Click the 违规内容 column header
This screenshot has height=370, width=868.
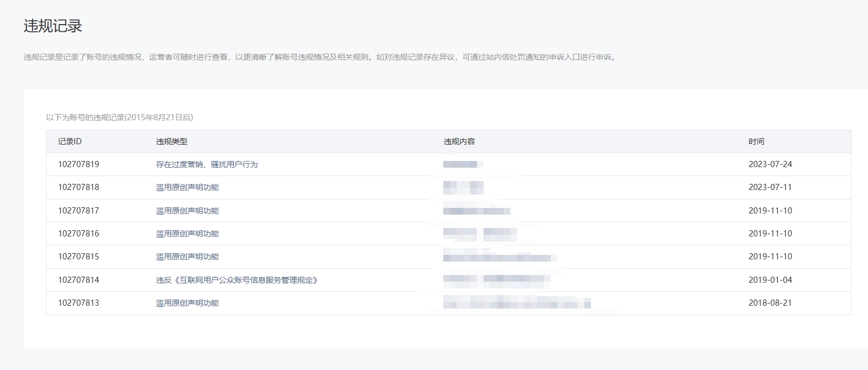[459, 141]
